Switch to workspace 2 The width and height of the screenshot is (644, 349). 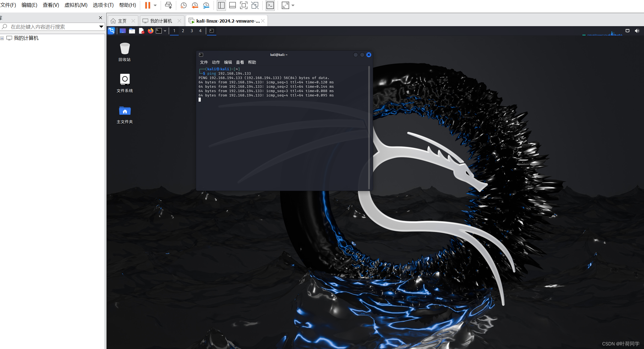(183, 31)
